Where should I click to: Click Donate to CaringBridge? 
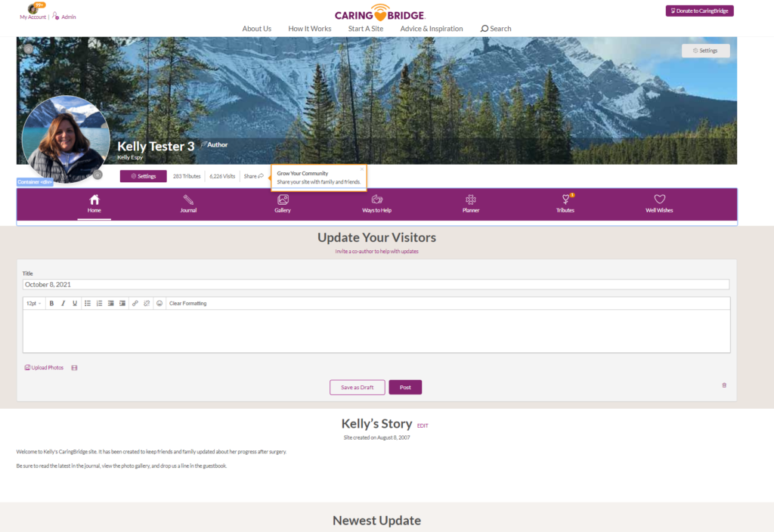tap(699, 11)
